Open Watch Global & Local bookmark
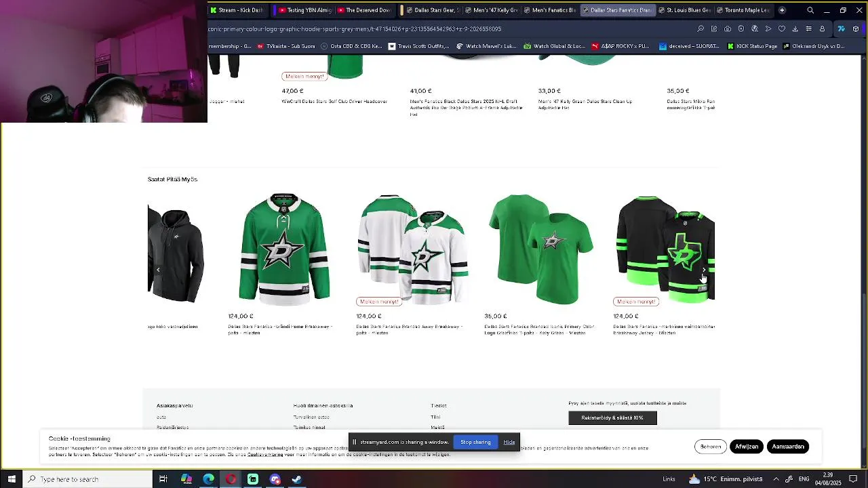The width and height of the screenshot is (868, 488). point(554,46)
